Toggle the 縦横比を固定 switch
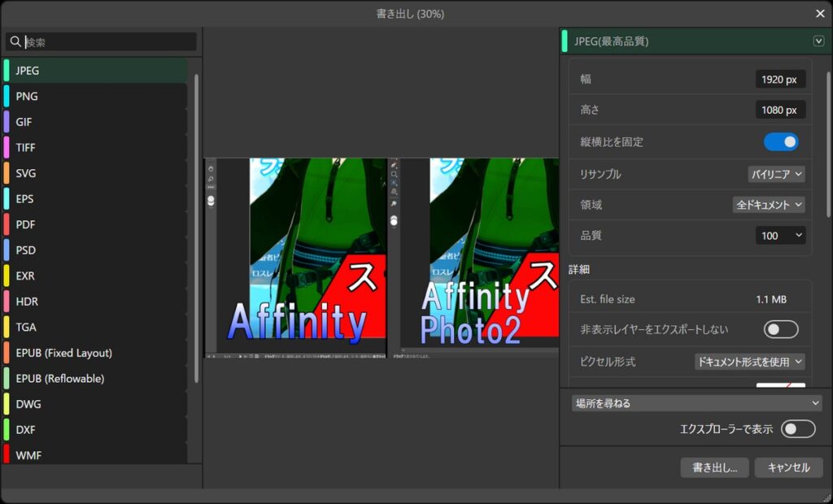 780,142
